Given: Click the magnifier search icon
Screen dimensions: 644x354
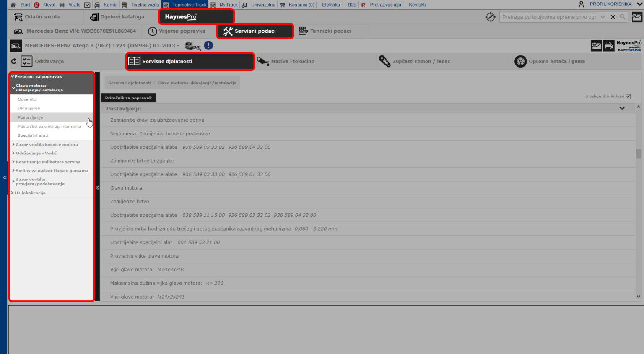Looking at the screenshot, I should pyautogui.click(x=623, y=17).
